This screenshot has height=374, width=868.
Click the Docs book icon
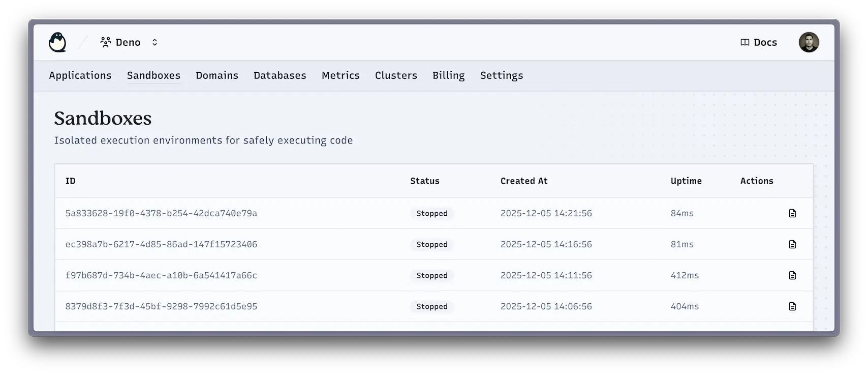(x=745, y=43)
